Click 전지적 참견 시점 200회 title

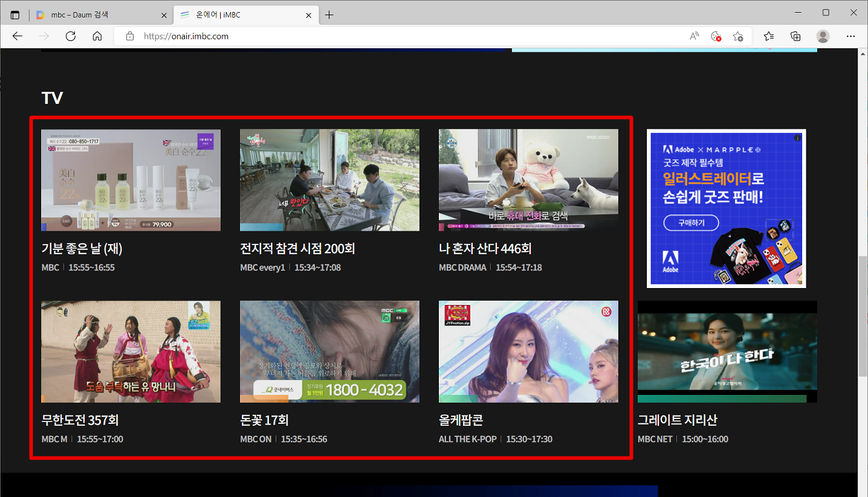pyautogui.click(x=297, y=249)
